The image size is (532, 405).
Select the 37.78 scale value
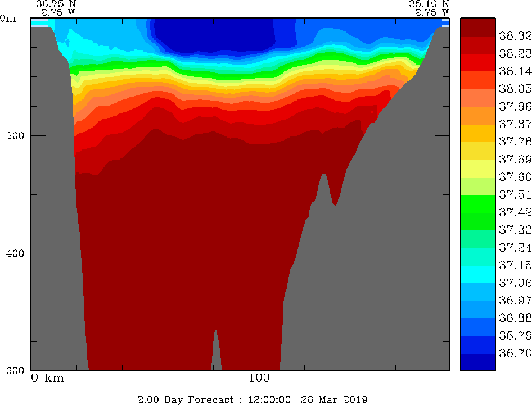coord(515,142)
